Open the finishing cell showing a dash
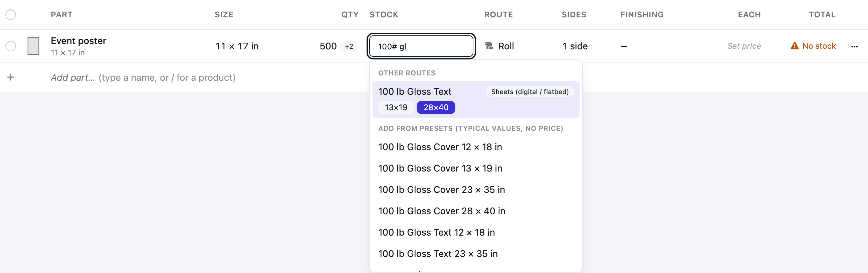Screen dimensions: 868x273 [x=624, y=46]
